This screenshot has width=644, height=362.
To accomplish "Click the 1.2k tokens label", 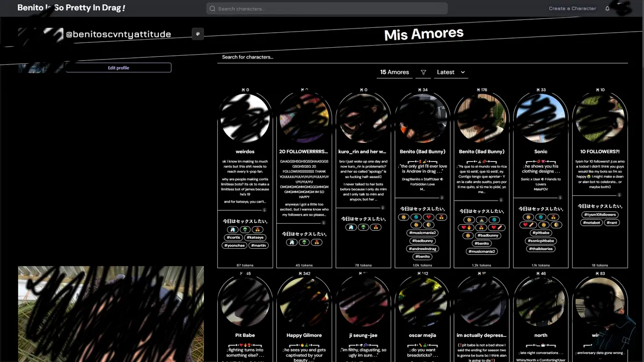I will pos(481,265).
